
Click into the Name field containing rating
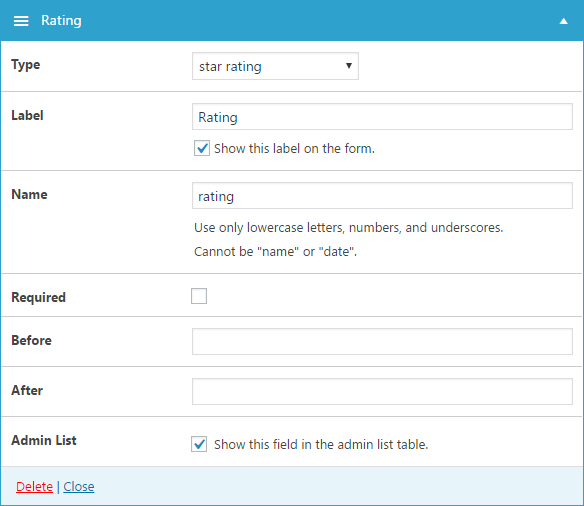click(x=382, y=196)
